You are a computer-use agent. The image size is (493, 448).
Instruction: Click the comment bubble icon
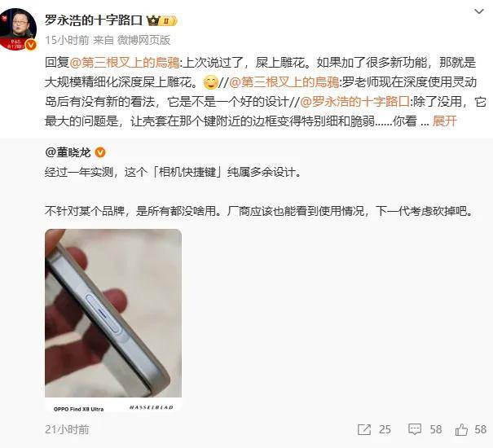click(415, 429)
